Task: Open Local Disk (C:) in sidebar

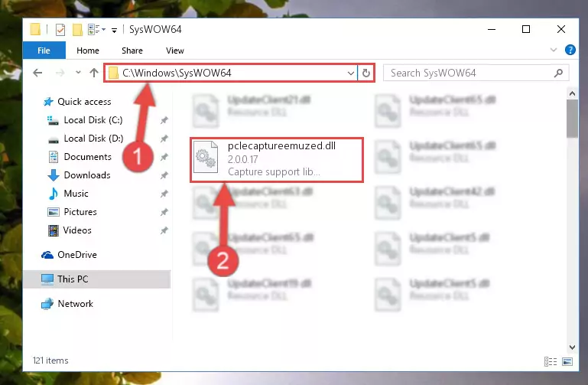Action: [x=85, y=120]
